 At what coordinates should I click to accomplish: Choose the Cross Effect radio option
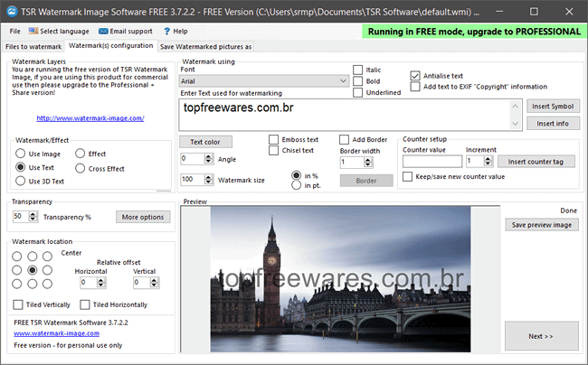click(80, 168)
